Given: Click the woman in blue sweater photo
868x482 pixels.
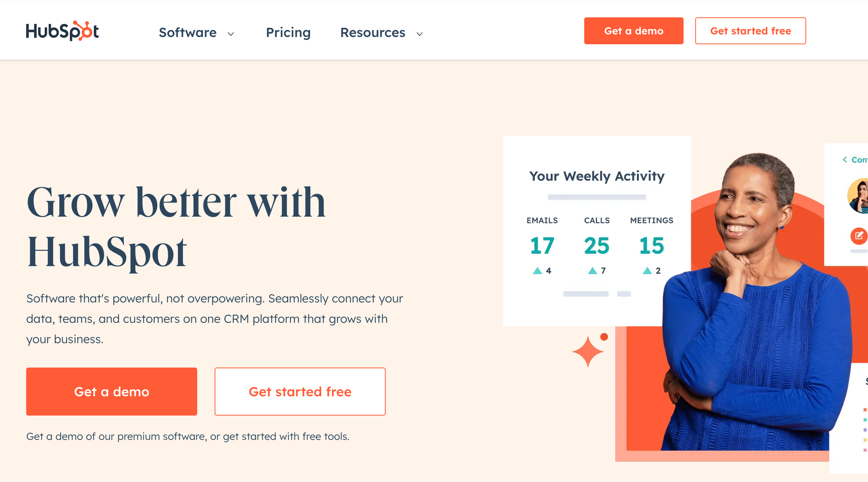Looking at the screenshot, I should [x=755, y=325].
